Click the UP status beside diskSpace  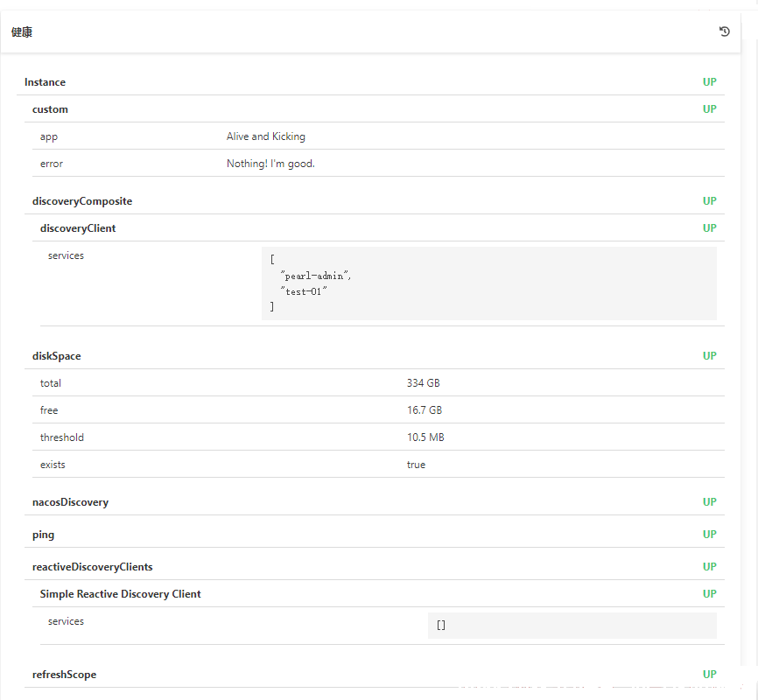709,356
